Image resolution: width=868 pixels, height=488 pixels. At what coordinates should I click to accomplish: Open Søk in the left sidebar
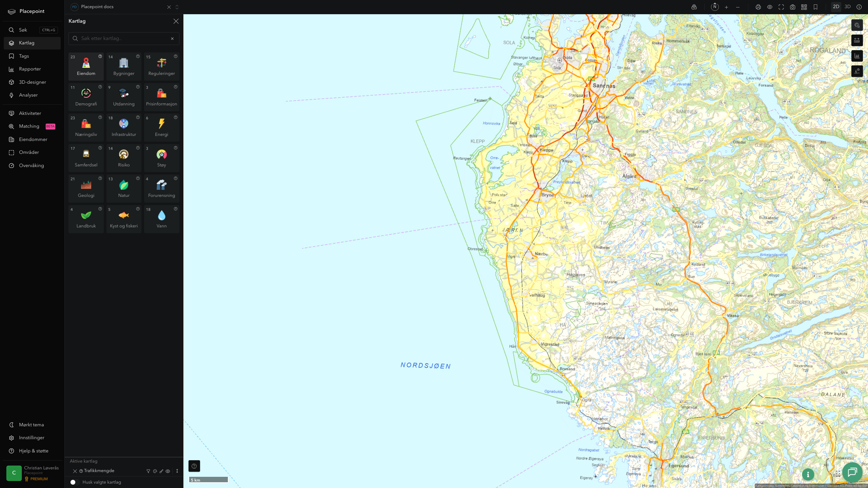tap(32, 30)
